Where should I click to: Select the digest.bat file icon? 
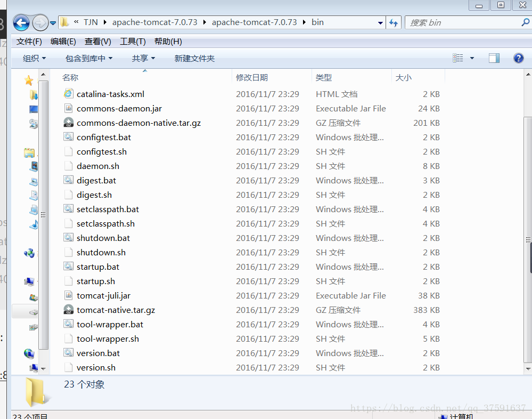[x=69, y=180]
